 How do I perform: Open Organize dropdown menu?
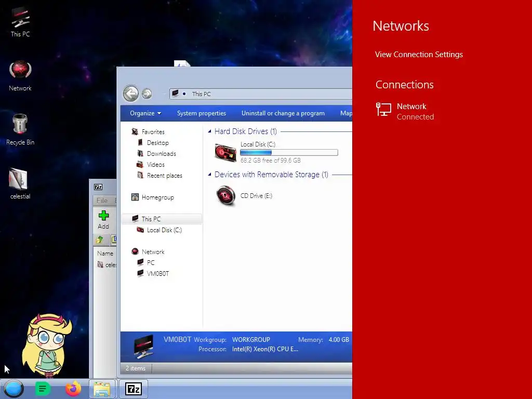pos(145,113)
